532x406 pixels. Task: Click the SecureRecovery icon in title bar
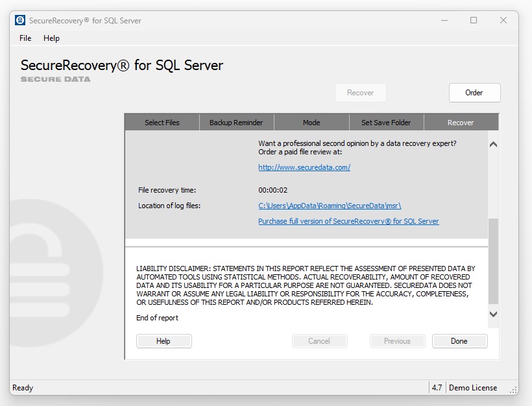pyautogui.click(x=19, y=20)
